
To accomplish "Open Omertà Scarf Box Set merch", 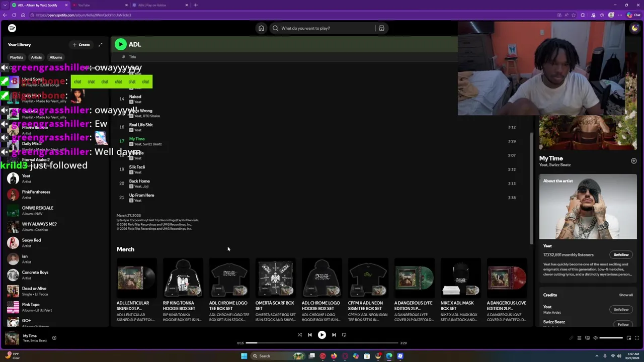I will (x=276, y=291).
